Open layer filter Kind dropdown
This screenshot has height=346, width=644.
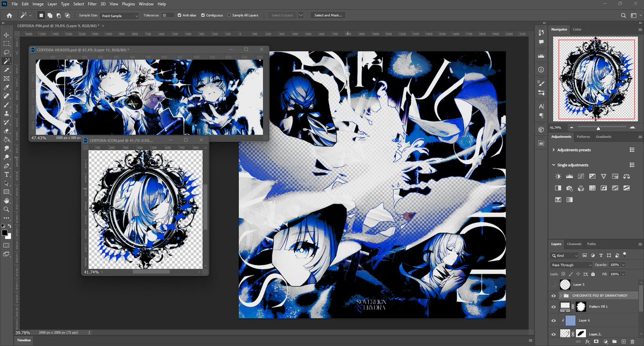click(x=565, y=256)
